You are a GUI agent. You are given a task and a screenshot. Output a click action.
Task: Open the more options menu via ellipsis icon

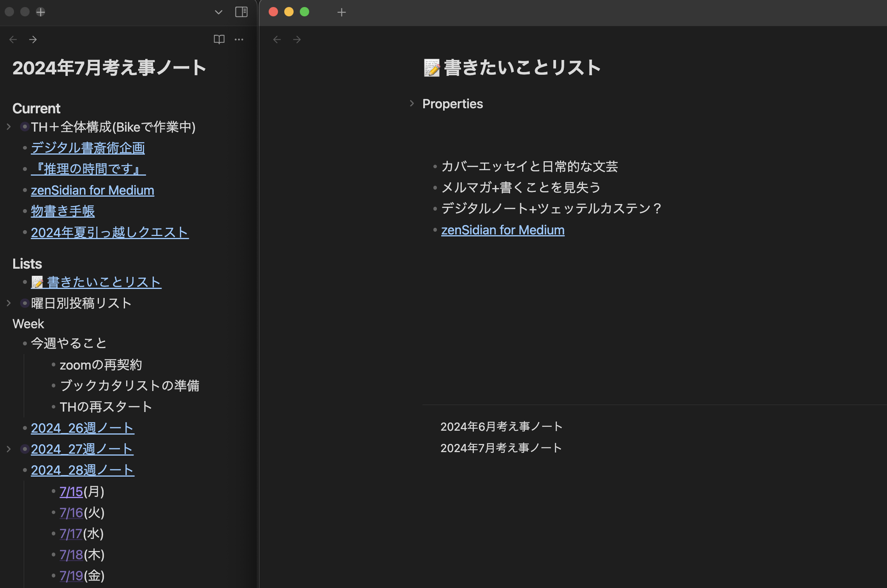click(x=239, y=39)
